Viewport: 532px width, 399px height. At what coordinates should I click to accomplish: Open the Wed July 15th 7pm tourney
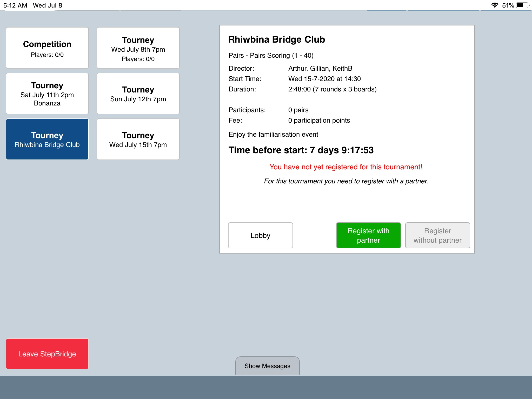pyautogui.click(x=138, y=139)
